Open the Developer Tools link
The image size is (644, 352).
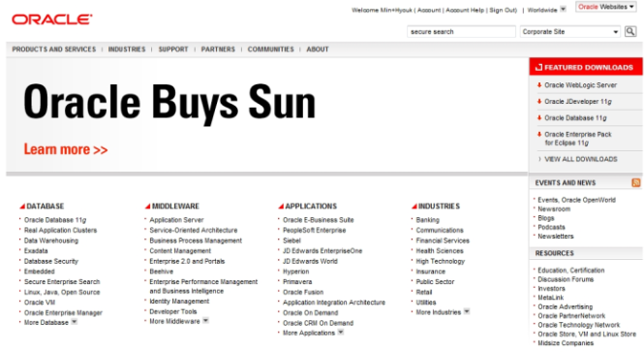tap(173, 311)
